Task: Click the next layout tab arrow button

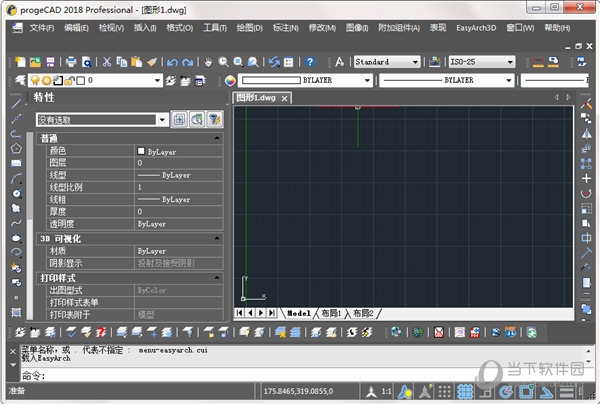Action: point(261,313)
